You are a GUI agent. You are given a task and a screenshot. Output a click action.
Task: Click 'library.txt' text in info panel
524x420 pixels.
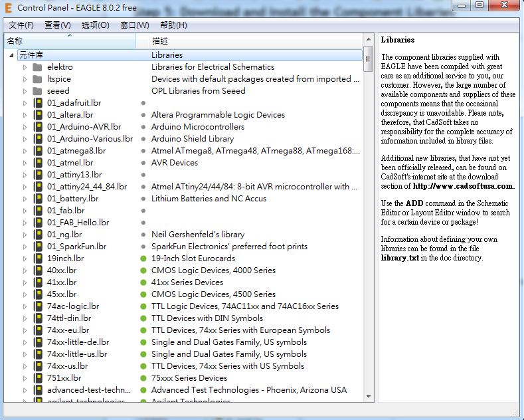pos(400,258)
